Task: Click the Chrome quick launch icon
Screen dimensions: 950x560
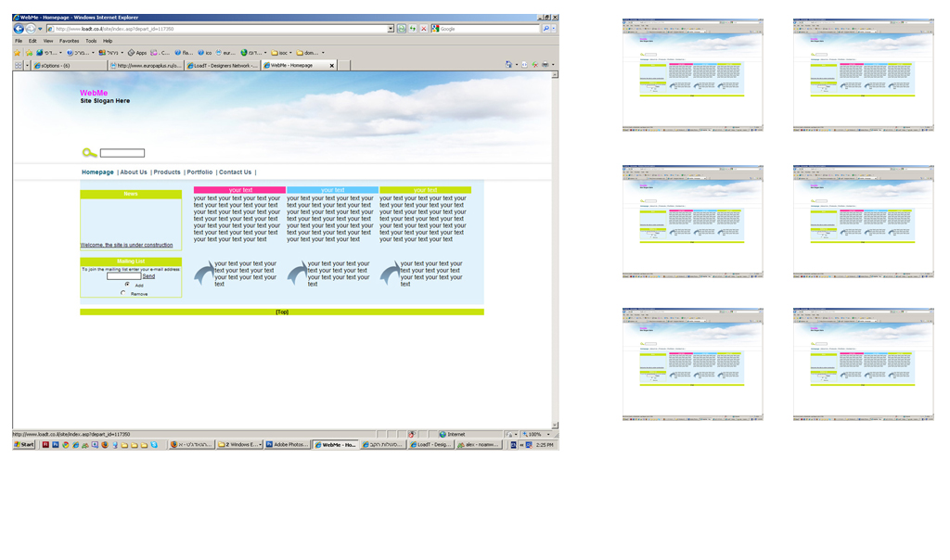Action: (x=66, y=444)
